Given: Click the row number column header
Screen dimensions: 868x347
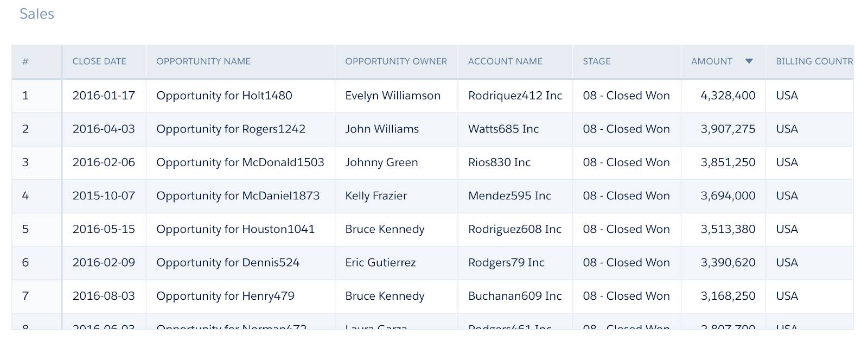Looking at the screenshot, I should 25,61.
